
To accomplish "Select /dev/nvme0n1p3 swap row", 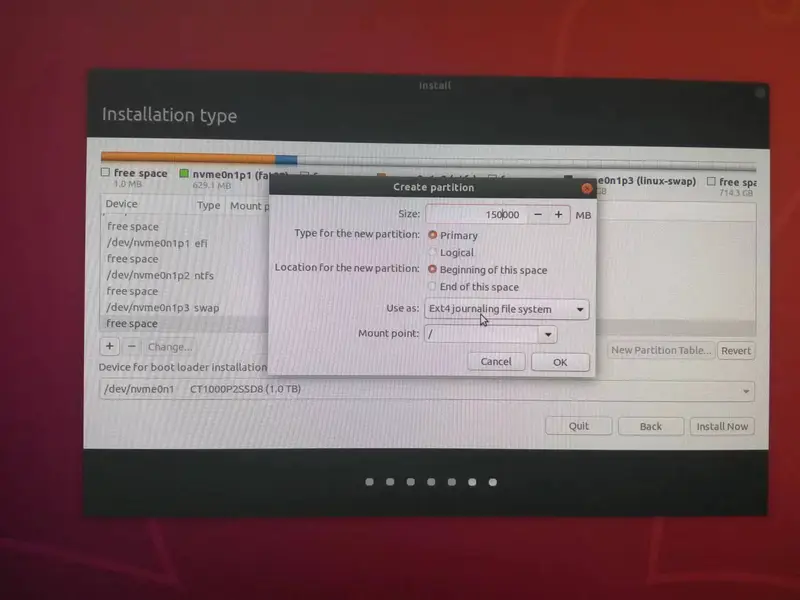I will pos(185,308).
